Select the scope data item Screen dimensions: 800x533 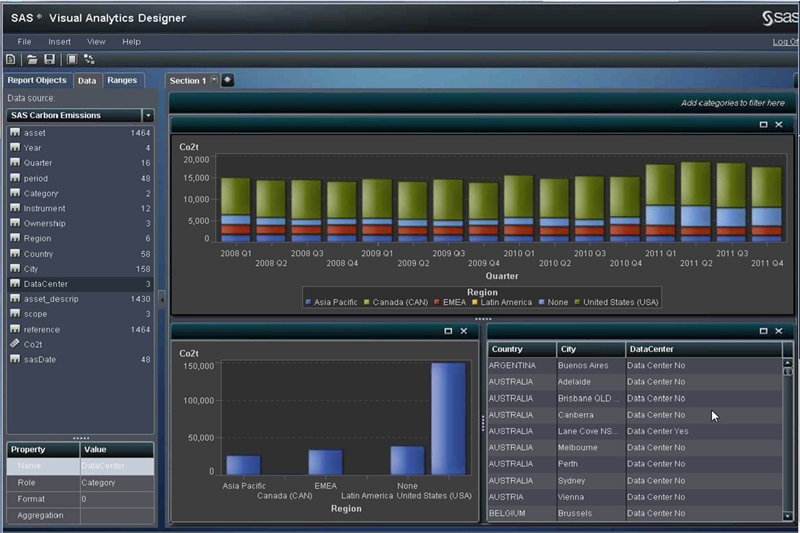click(80, 314)
